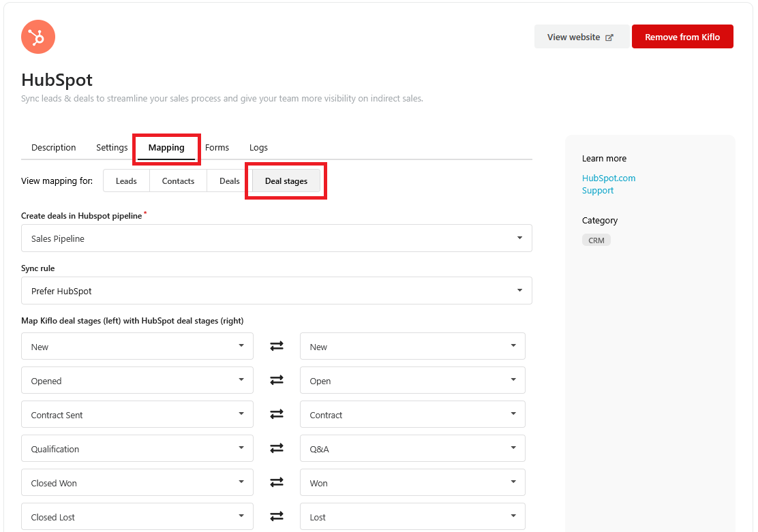Click the Sync rule label
The image size is (758, 532).
tap(37, 268)
